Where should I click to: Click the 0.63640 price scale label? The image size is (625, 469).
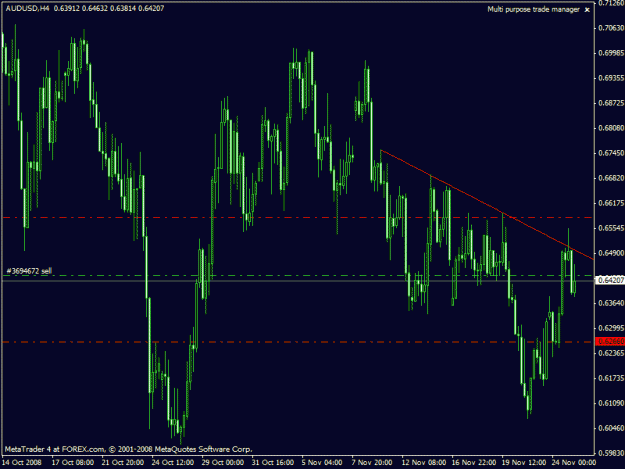click(x=611, y=303)
